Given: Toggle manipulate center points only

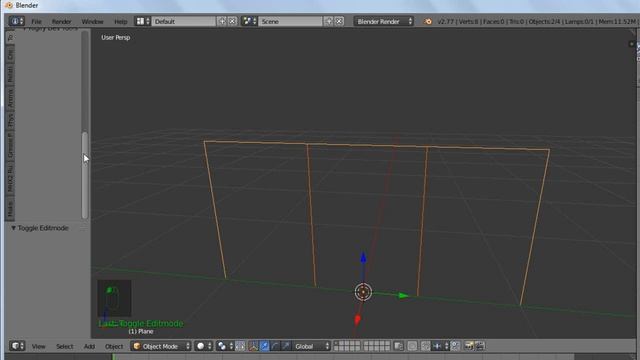Looking at the screenshot, I should point(240,346).
